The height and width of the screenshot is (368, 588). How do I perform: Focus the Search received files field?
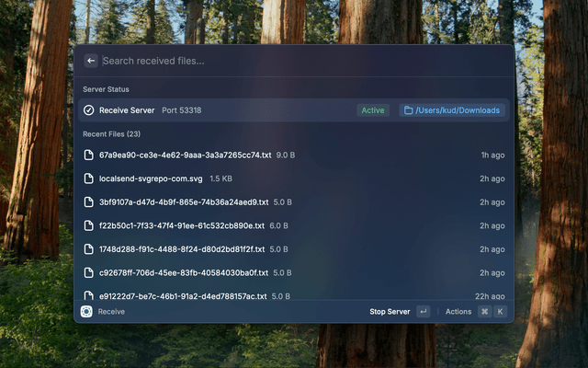[294, 61]
